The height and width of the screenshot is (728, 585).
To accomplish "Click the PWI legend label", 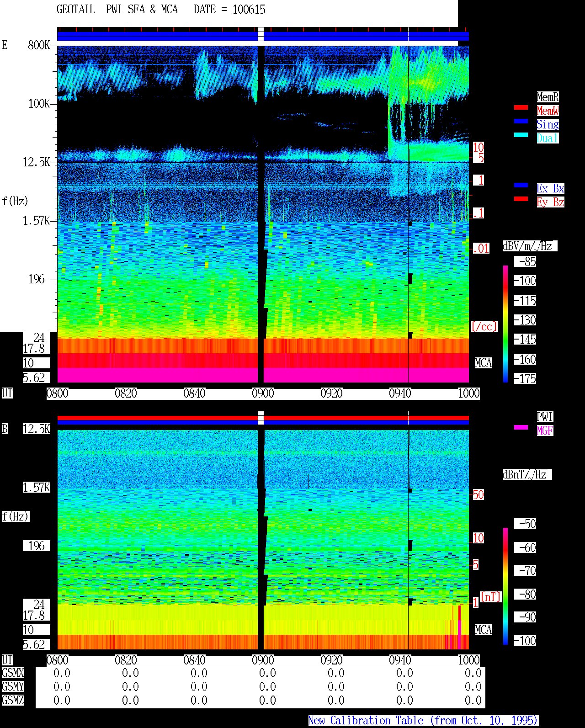I will (x=545, y=417).
